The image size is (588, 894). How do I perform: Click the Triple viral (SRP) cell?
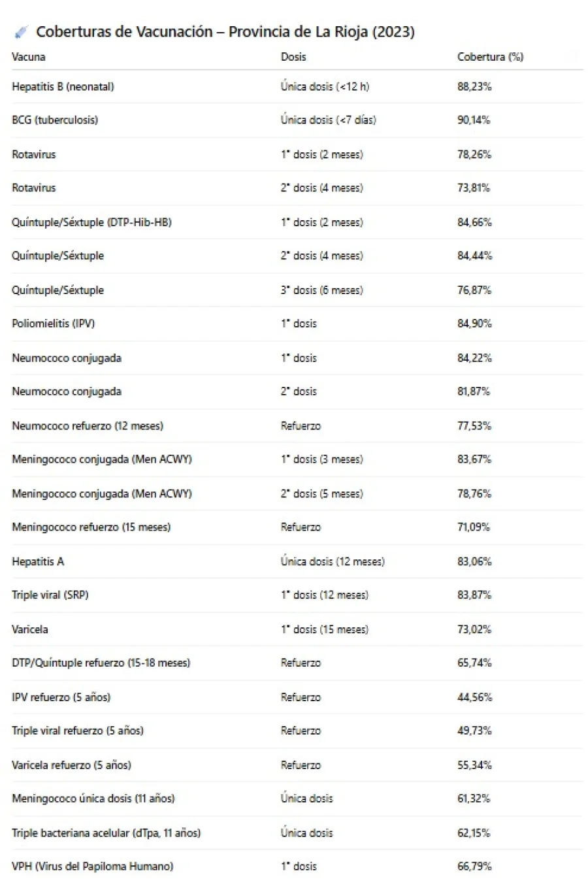point(50,595)
